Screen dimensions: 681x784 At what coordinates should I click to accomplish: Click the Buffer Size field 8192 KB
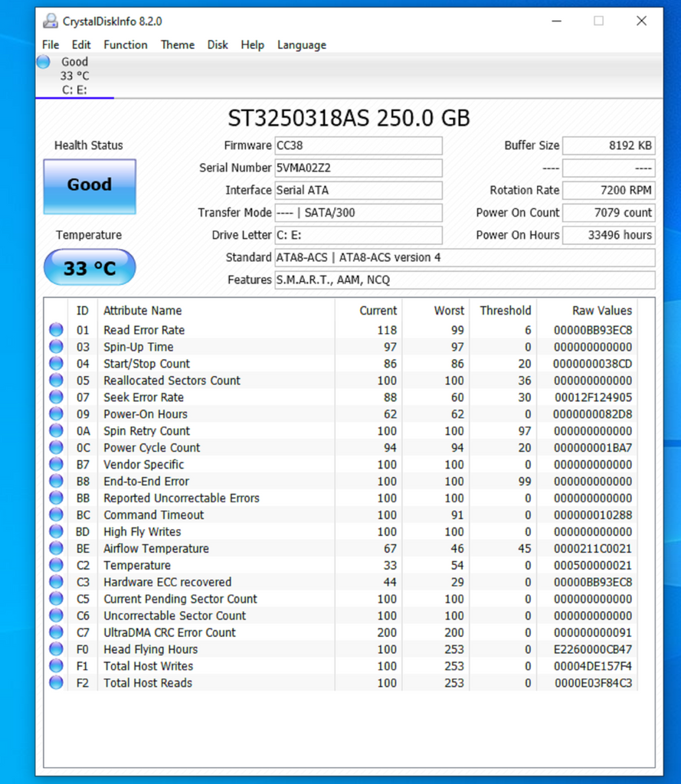click(x=609, y=145)
